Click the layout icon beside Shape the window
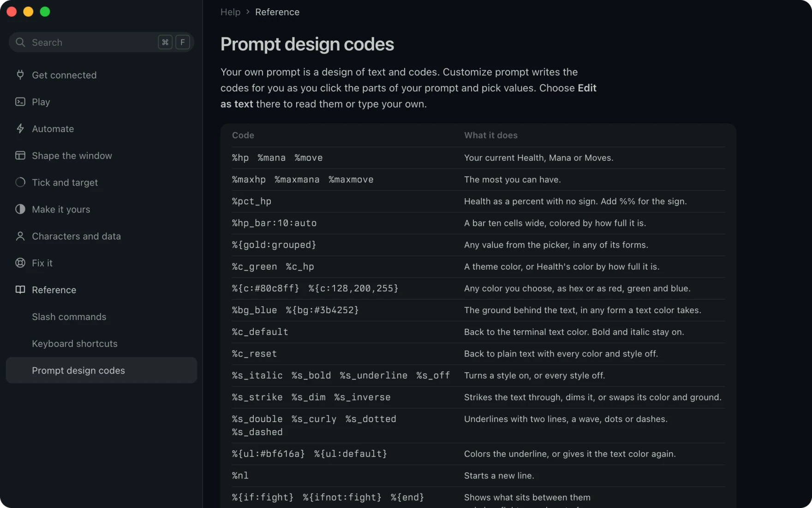The width and height of the screenshot is (812, 508). 20,155
